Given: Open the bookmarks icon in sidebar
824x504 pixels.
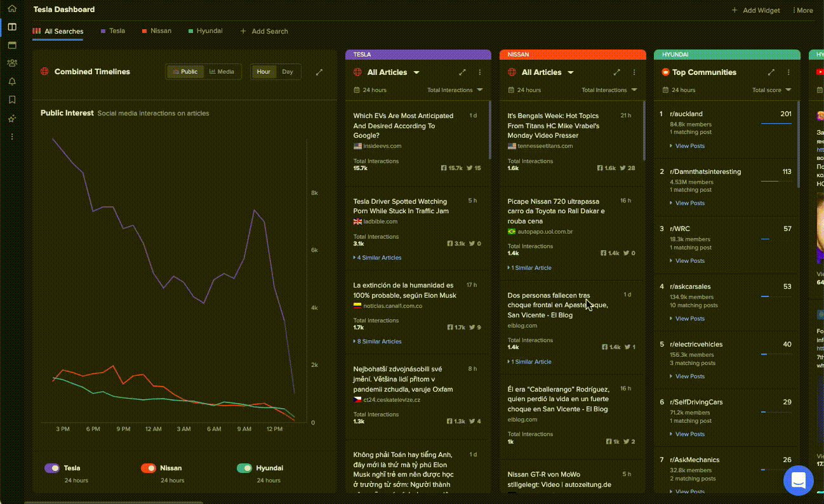Looking at the screenshot, I should 12,100.
